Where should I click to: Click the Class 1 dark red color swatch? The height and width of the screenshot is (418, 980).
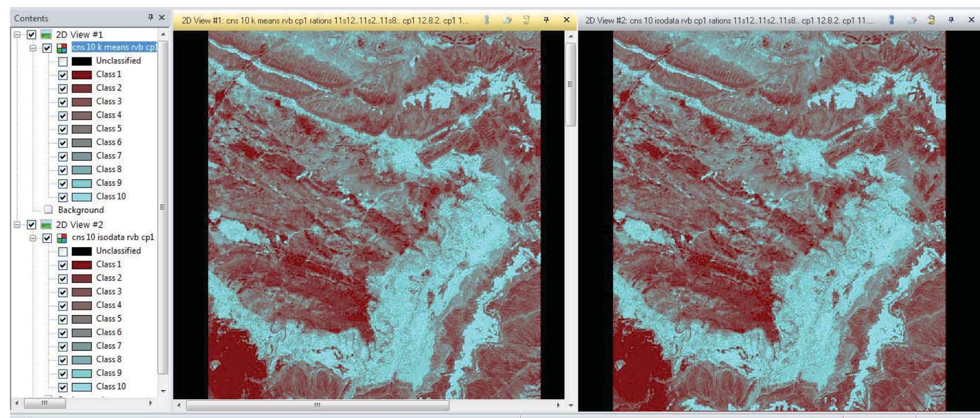(x=81, y=75)
